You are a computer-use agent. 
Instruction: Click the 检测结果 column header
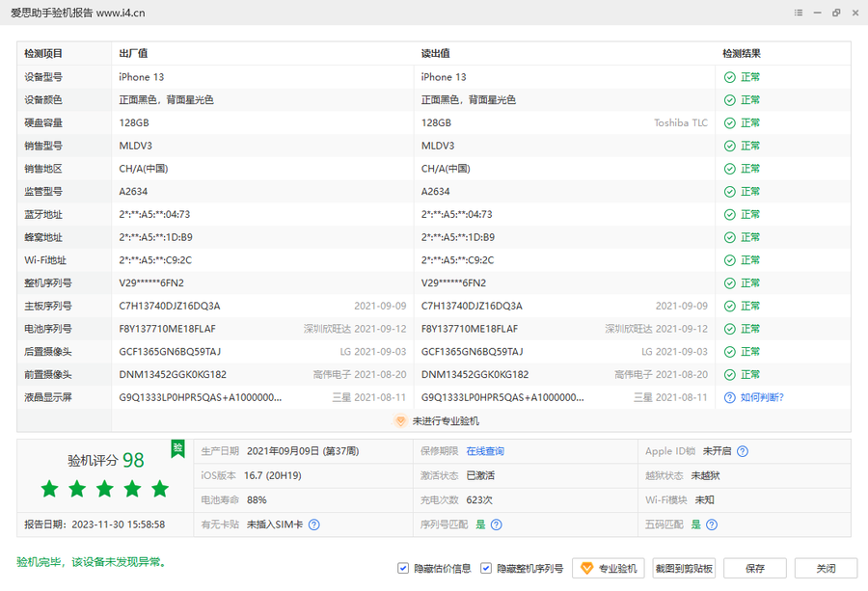coord(742,54)
